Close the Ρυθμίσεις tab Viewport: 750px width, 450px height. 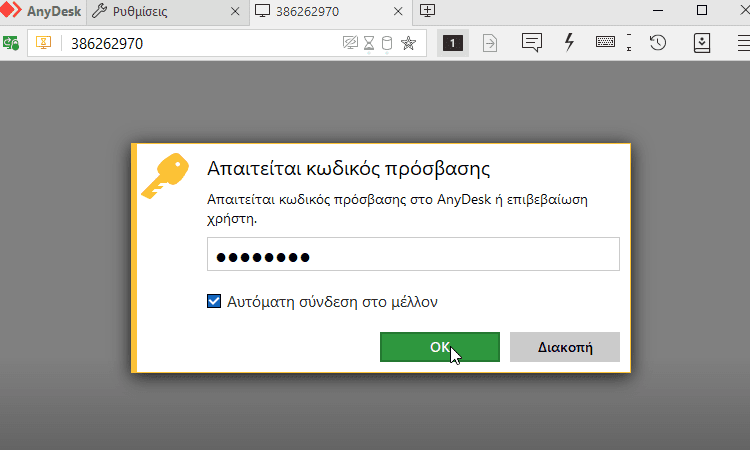[235, 11]
